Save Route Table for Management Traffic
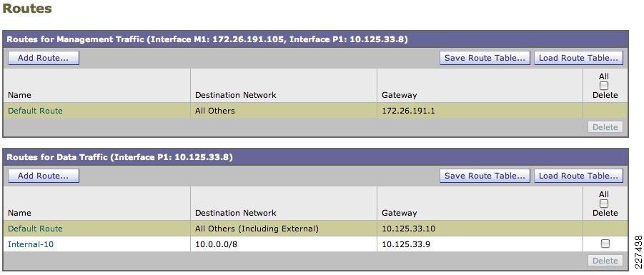This screenshot has height=275, width=644. pos(485,58)
